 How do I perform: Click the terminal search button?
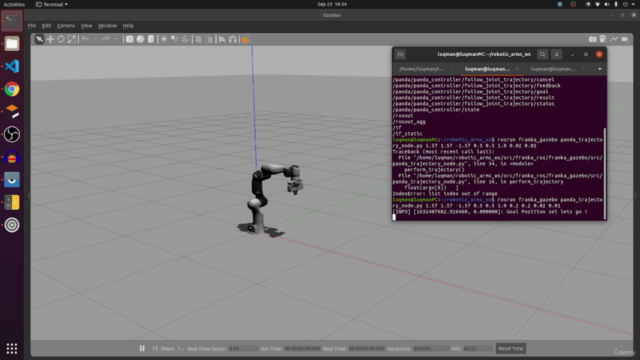pos(542,54)
